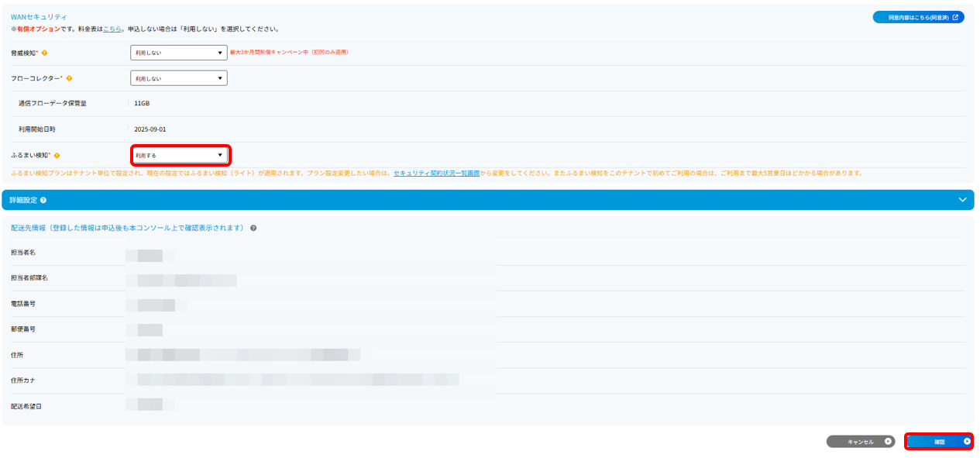Open the フローコレクター dropdown set to 利用しない
The height and width of the screenshot is (458, 980).
178,77
